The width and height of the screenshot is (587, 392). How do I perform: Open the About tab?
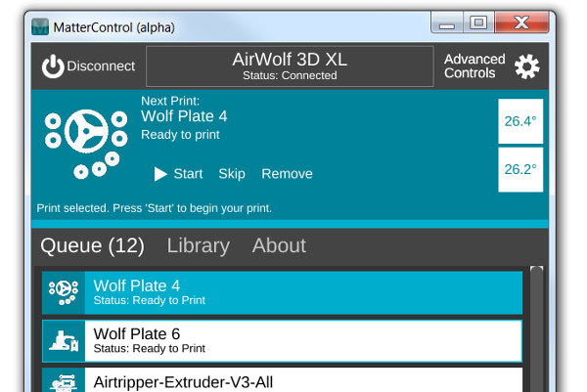(279, 245)
